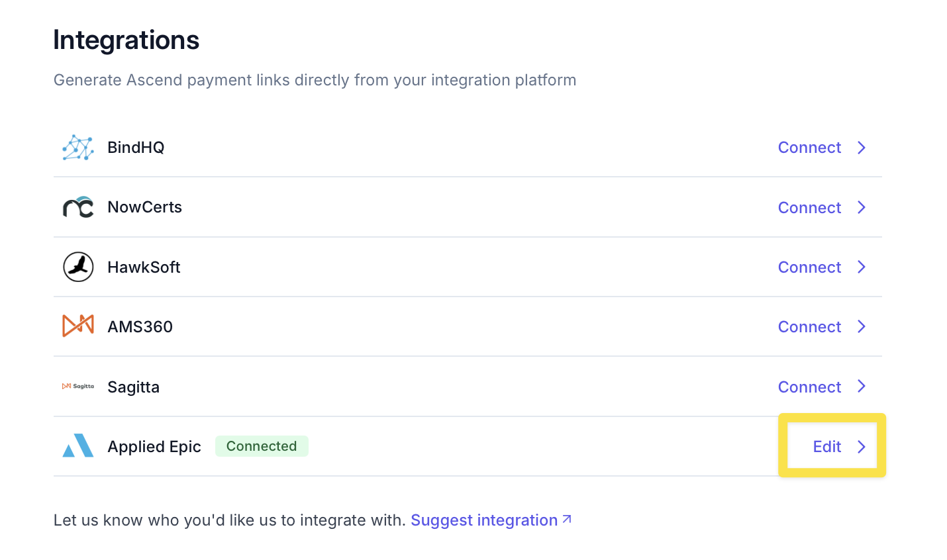Click the BindHQ logo icon
This screenshot has height=560, width=947.
(78, 148)
